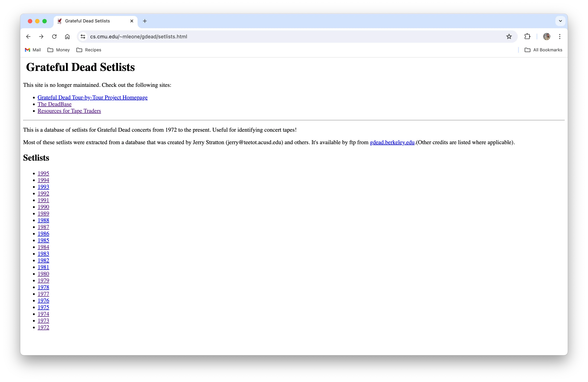Open the Grateful Dead Tour-by-Tour Project Homepage

coord(93,97)
